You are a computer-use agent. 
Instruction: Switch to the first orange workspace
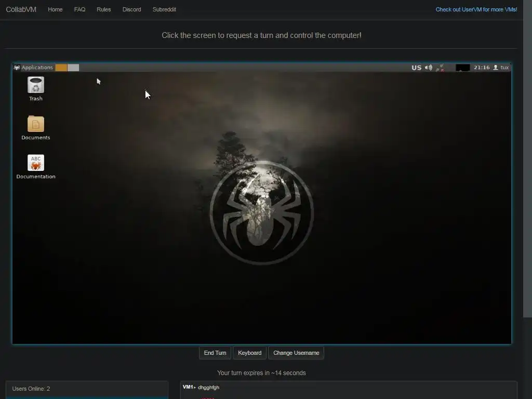pyautogui.click(x=61, y=68)
